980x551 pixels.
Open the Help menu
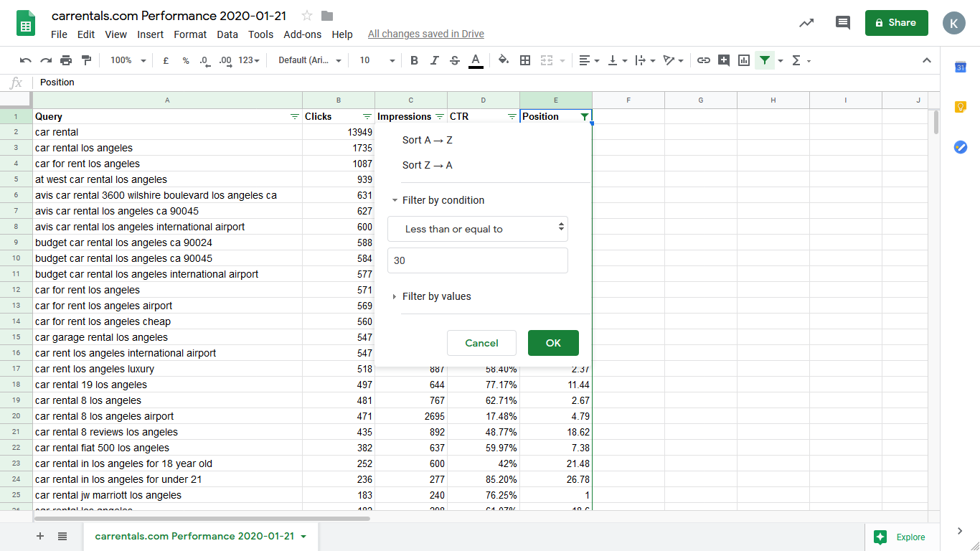coord(342,34)
